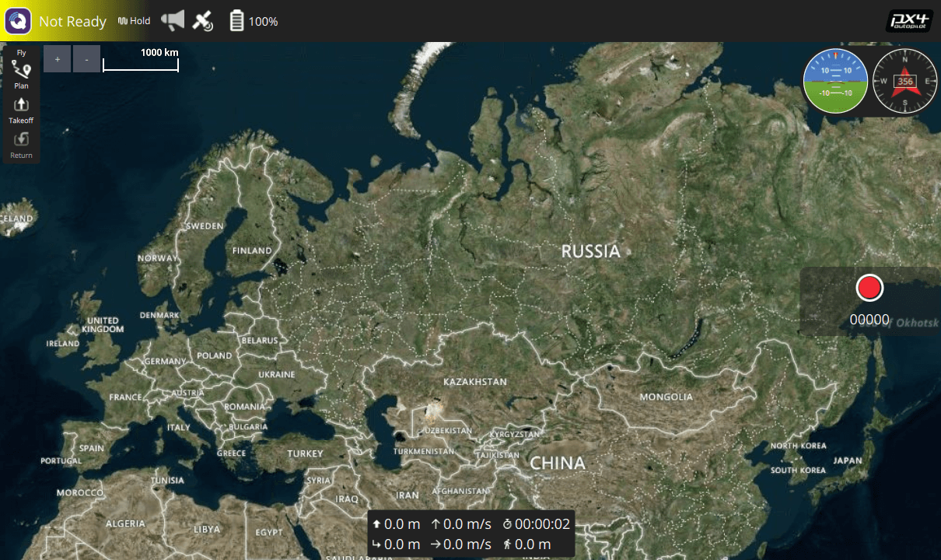This screenshot has width=941, height=560.
Task: Zoom in the map with plus button
Action: [58, 59]
